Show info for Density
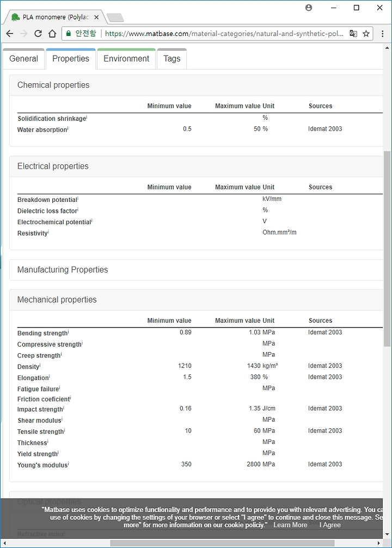This screenshot has width=392, height=548. point(40,365)
